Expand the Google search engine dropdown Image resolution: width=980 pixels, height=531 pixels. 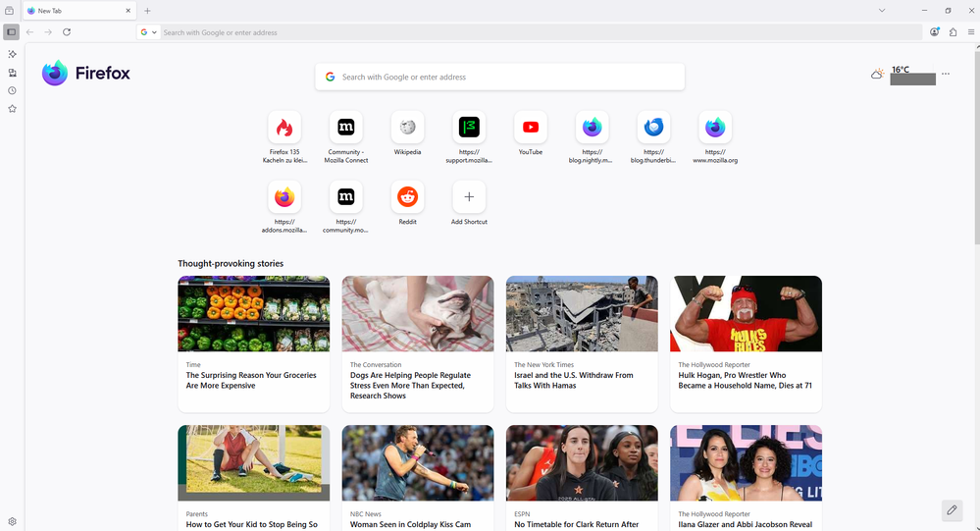pos(149,32)
